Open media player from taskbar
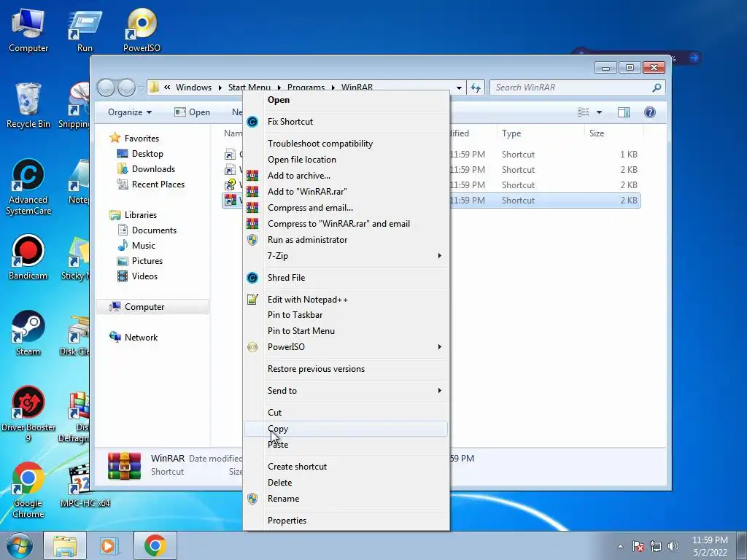The image size is (747, 560). pyautogui.click(x=108, y=545)
